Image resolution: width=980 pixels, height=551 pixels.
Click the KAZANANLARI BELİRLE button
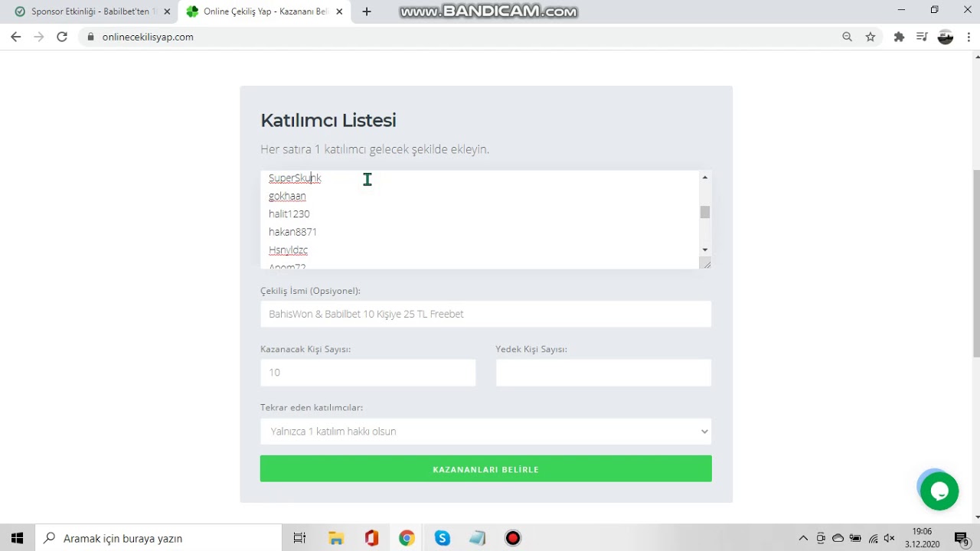(485, 469)
